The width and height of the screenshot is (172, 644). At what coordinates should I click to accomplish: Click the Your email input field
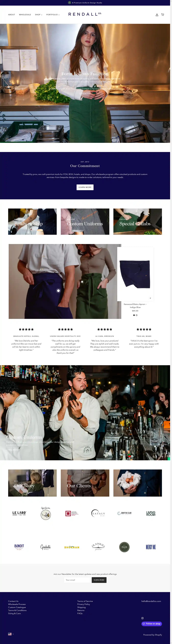click(77, 580)
